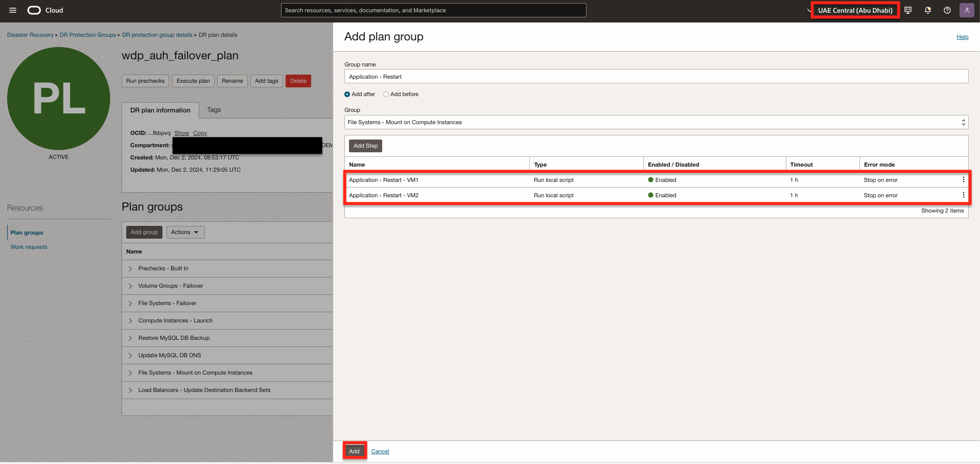Image resolution: width=980 pixels, height=464 pixels.
Task: Open the Actions dropdown in Plan groups
Action: (185, 232)
